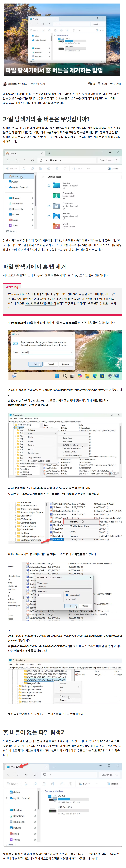
Task: Open the New submenu arrow in the Explorer key menu
Action: pos(55,434)
